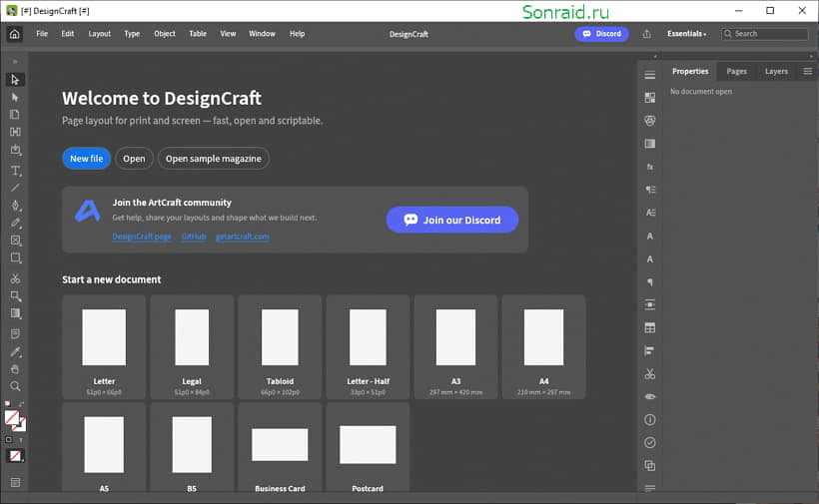Viewport: 819px width, 504px height.
Task: Reset default fill and stroke mini swatch
Action: (x=8, y=404)
